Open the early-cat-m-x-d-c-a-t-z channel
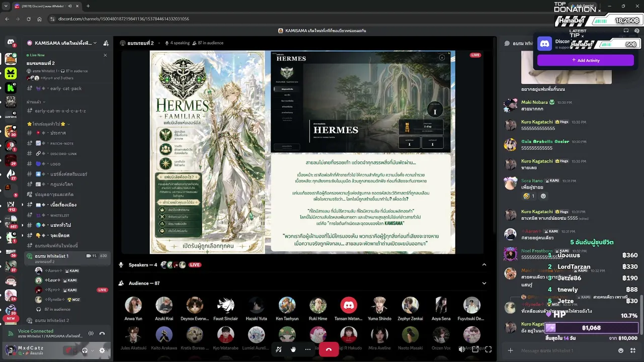644x362 pixels. coord(66,111)
